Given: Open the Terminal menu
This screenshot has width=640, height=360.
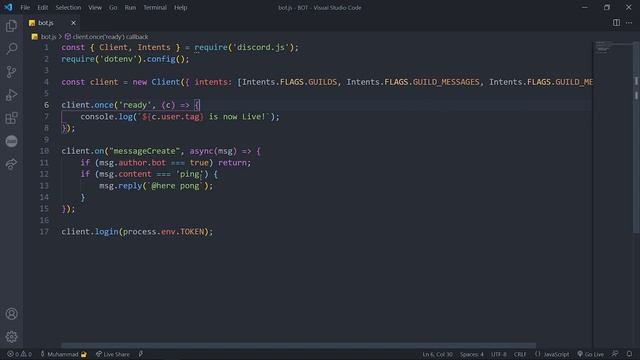Looking at the screenshot, I should pos(155,7).
